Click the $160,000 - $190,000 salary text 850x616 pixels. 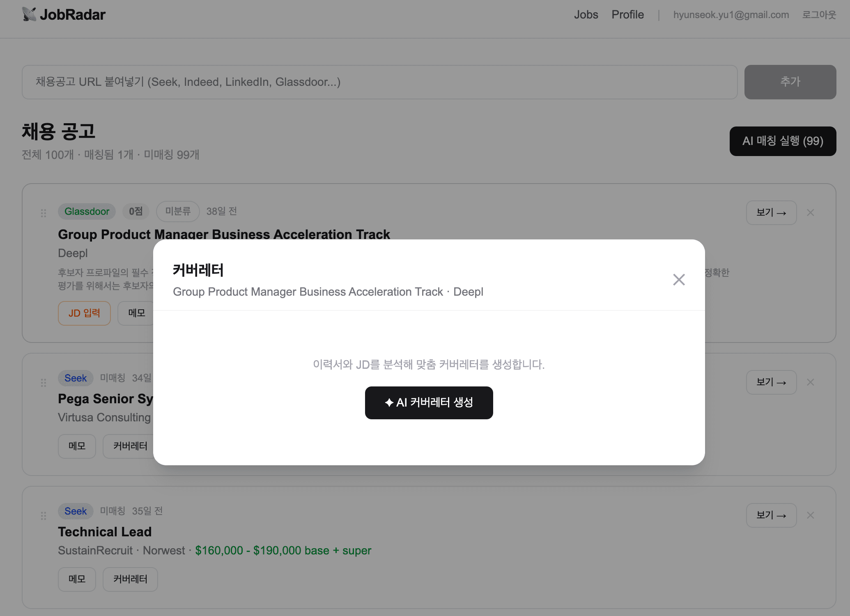pyautogui.click(x=283, y=550)
